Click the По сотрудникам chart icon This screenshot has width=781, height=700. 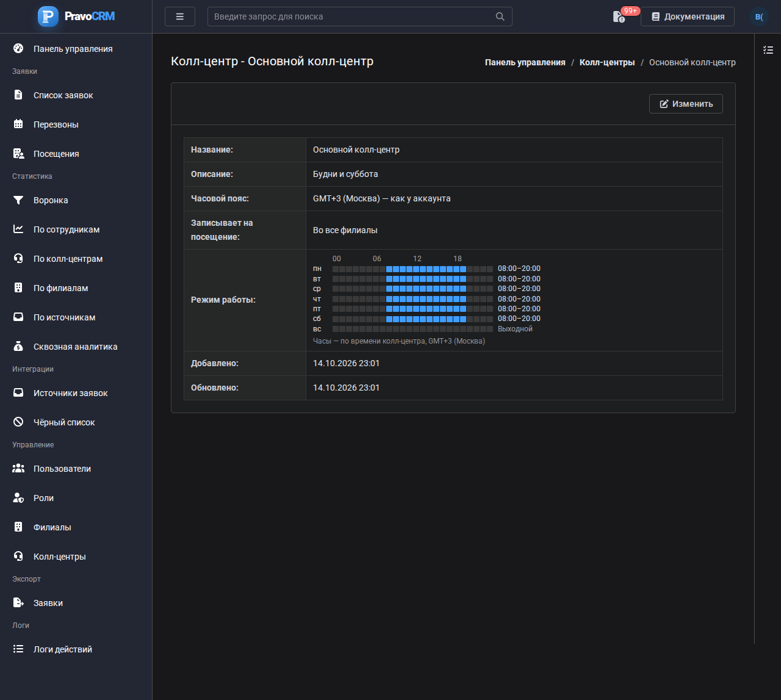pos(18,229)
